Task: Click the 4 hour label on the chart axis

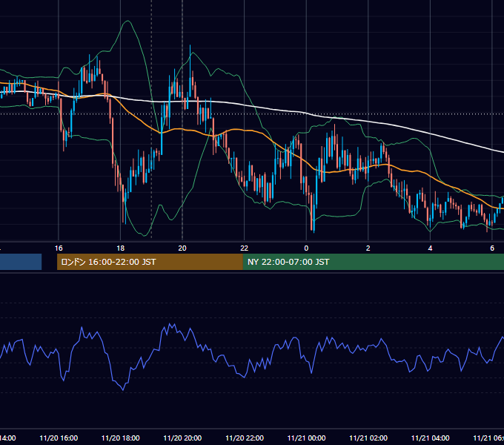Action: tap(430, 248)
